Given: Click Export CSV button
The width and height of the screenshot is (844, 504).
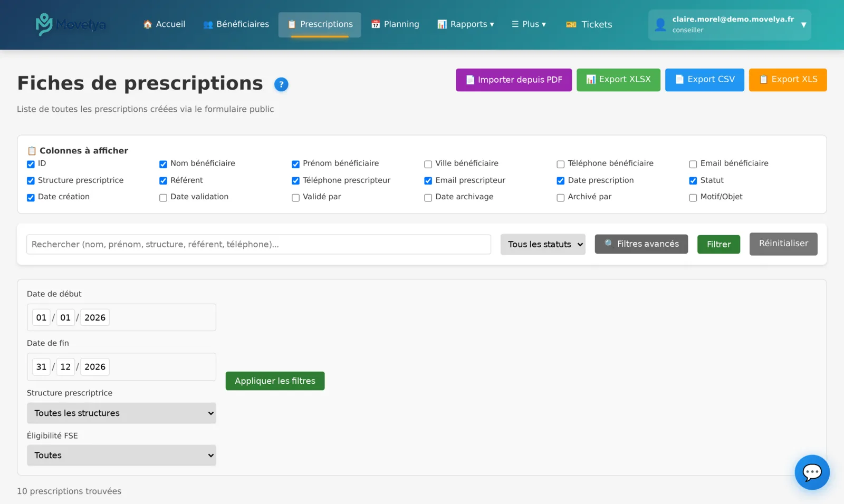Looking at the screenshot, I should click(705, 80).
